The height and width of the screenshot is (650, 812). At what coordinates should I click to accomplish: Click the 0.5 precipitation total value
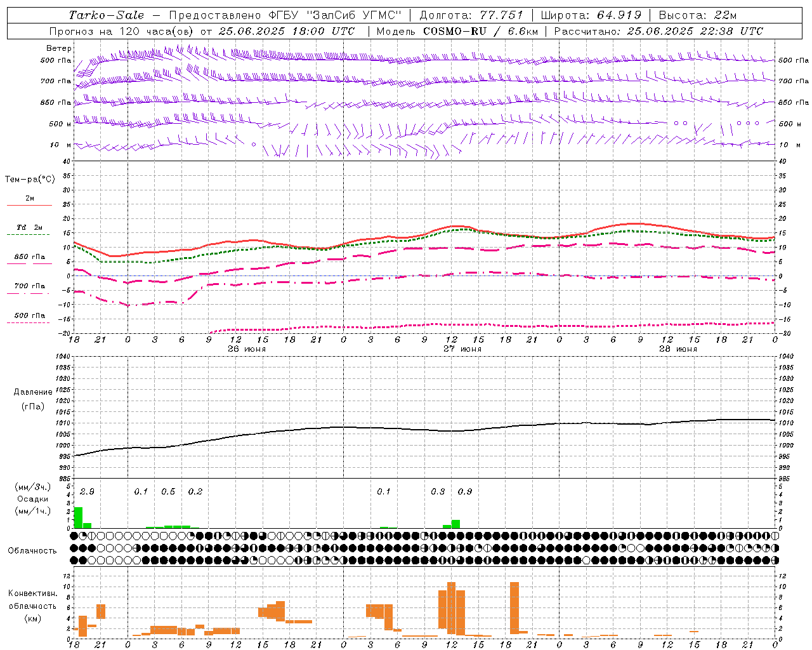pos(168,492)
